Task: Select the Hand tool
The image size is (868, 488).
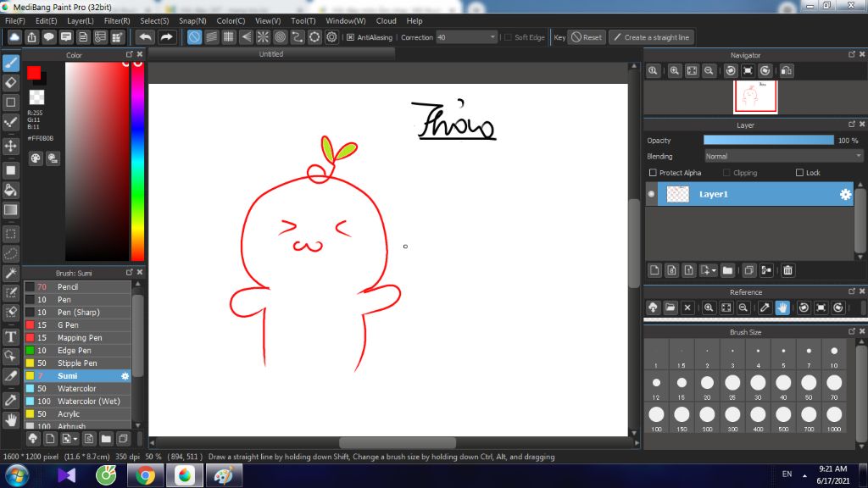Action: click(11, 420)
